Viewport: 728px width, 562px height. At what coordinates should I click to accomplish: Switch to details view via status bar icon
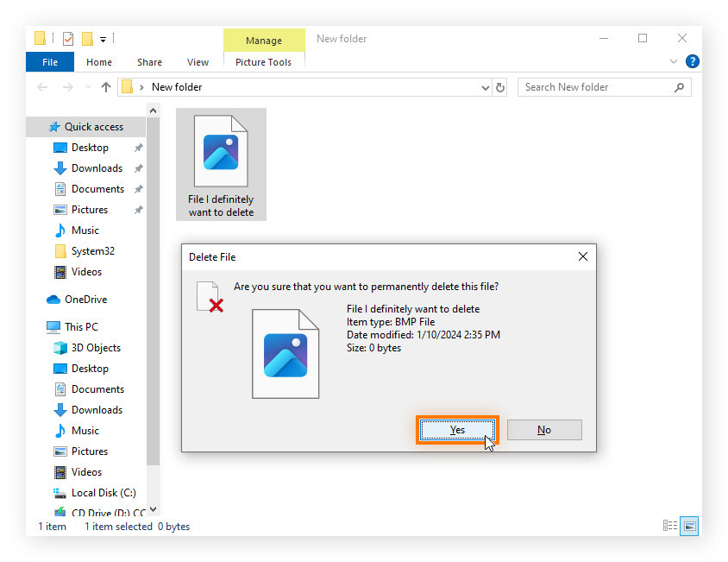point(670,526)
